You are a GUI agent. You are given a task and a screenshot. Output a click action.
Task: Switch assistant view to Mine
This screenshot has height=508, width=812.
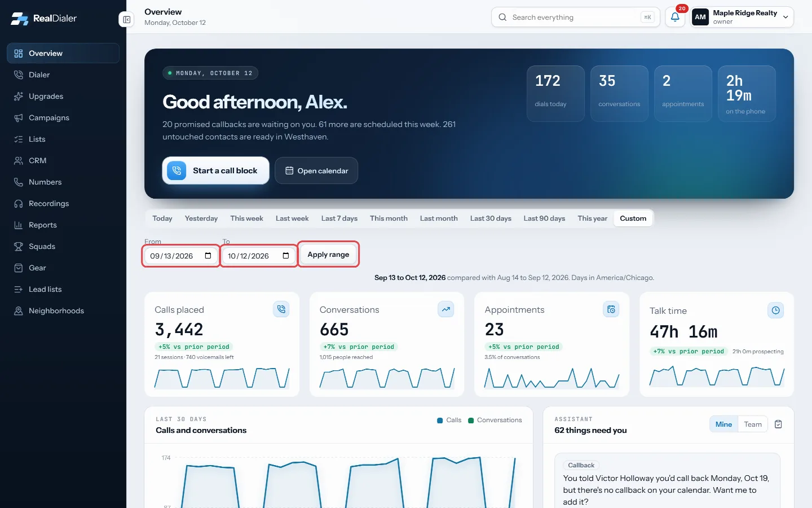723,424
